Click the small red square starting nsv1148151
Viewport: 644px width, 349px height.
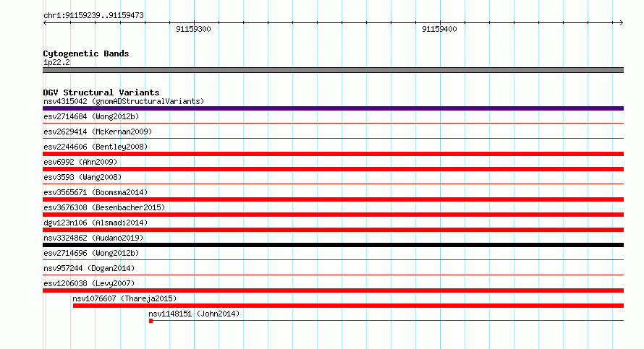(x=151, y=321)
